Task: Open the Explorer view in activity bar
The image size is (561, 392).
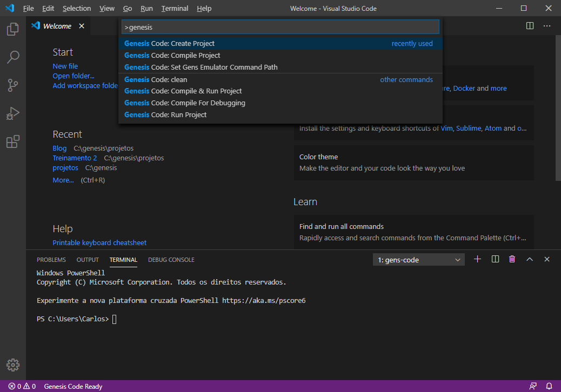Action: pos(13,29)
